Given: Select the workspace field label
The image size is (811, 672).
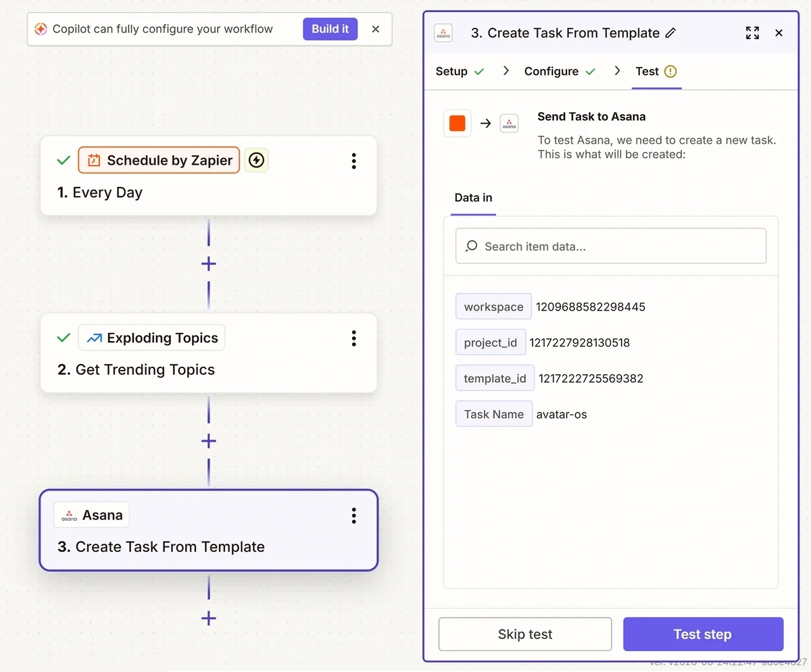Looking at the screenshot, I should 493,307.
